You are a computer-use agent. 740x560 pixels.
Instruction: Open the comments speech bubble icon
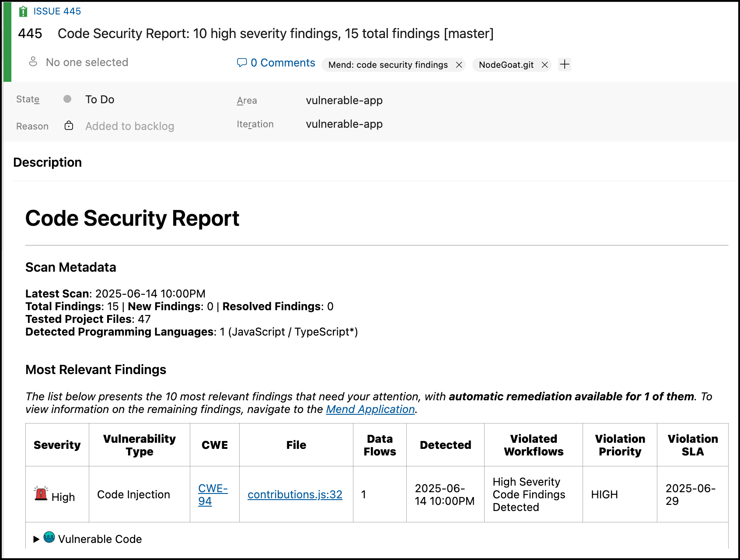click(x=242, y=63)
